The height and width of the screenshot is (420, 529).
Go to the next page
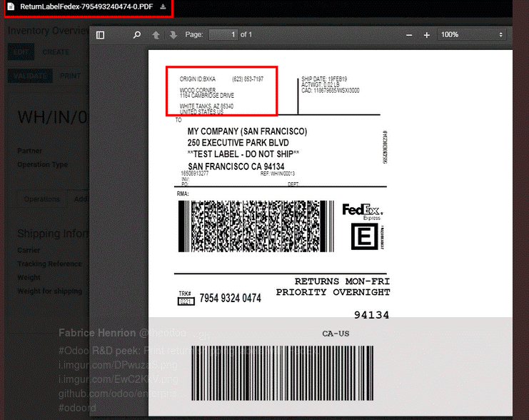click(173, 35)
